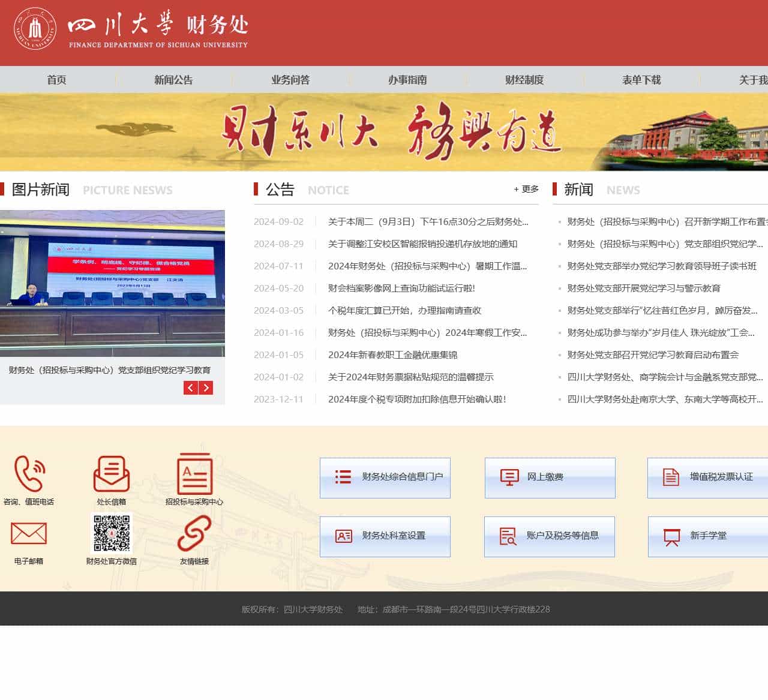Click the picture news conference photo
The height and width of the screenshot is (700, 768).
click(x=112, y=283)
